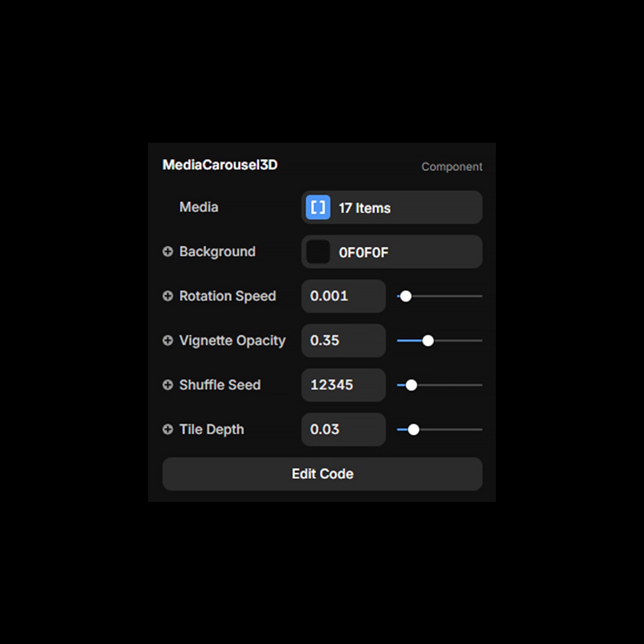Focus the Rotation Speed value field

point(343,296)
